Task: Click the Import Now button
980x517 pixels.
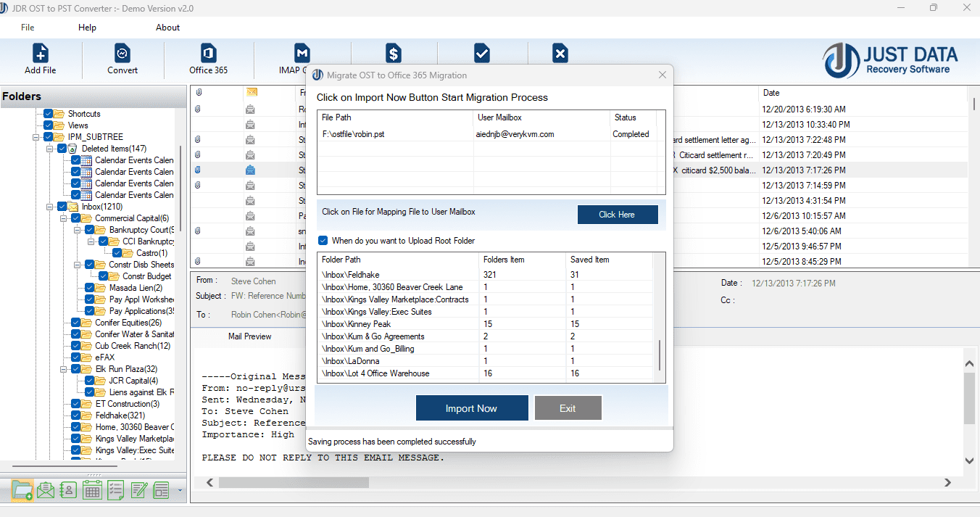Action: [x=472, y=408]
